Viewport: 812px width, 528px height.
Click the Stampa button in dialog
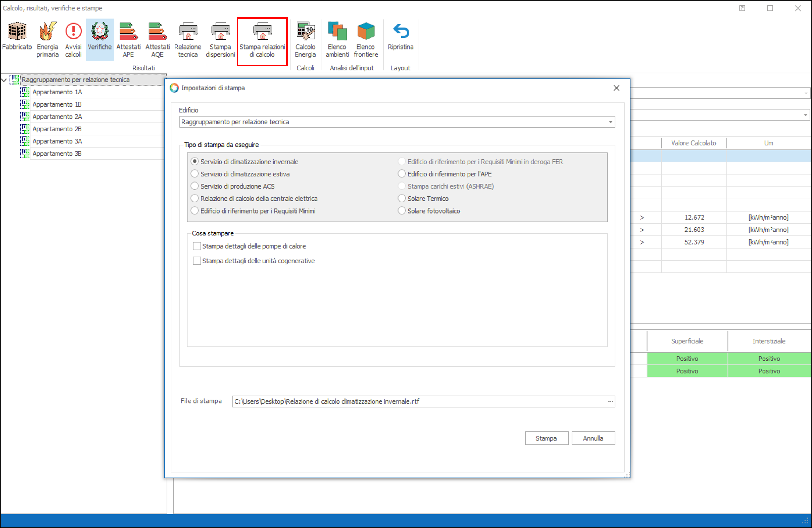(547, 438)
